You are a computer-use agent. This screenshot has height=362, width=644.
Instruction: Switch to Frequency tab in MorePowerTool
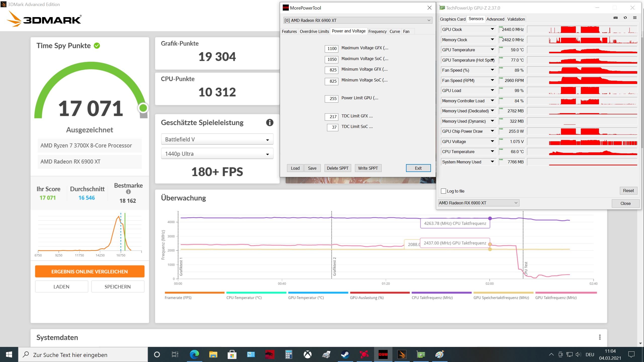tap(377, 31)
